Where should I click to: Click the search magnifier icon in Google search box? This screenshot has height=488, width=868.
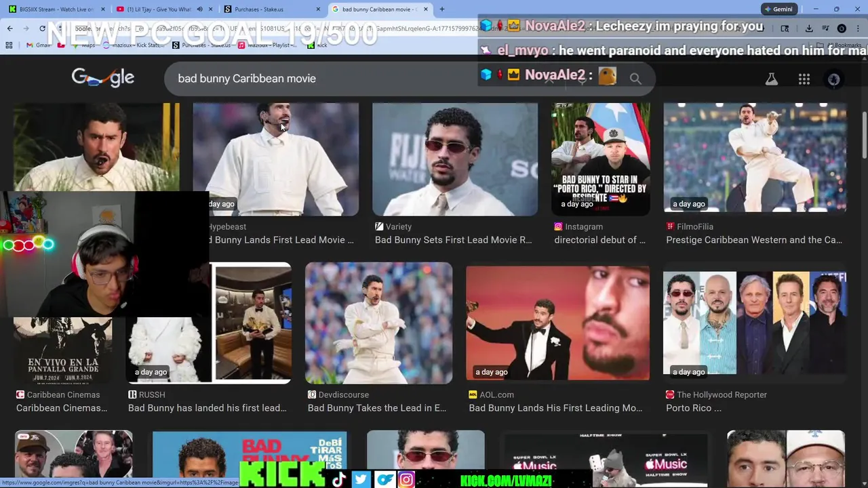tap(635, 79)
